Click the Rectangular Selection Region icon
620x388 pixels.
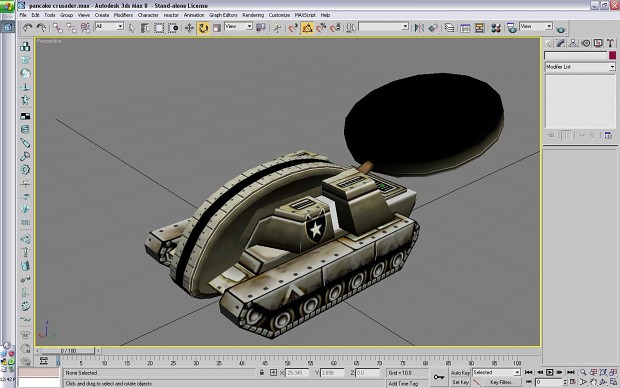[x=159, y=28]
